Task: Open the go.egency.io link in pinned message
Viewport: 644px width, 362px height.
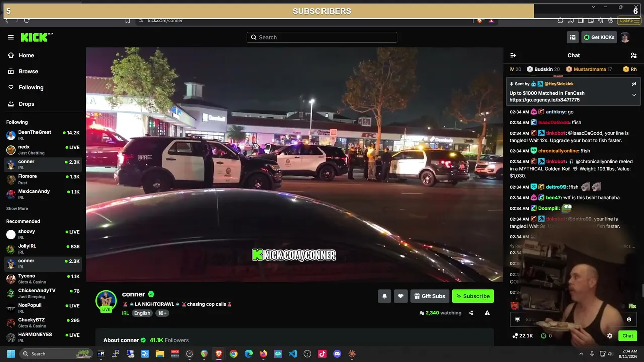Action: 544,100
